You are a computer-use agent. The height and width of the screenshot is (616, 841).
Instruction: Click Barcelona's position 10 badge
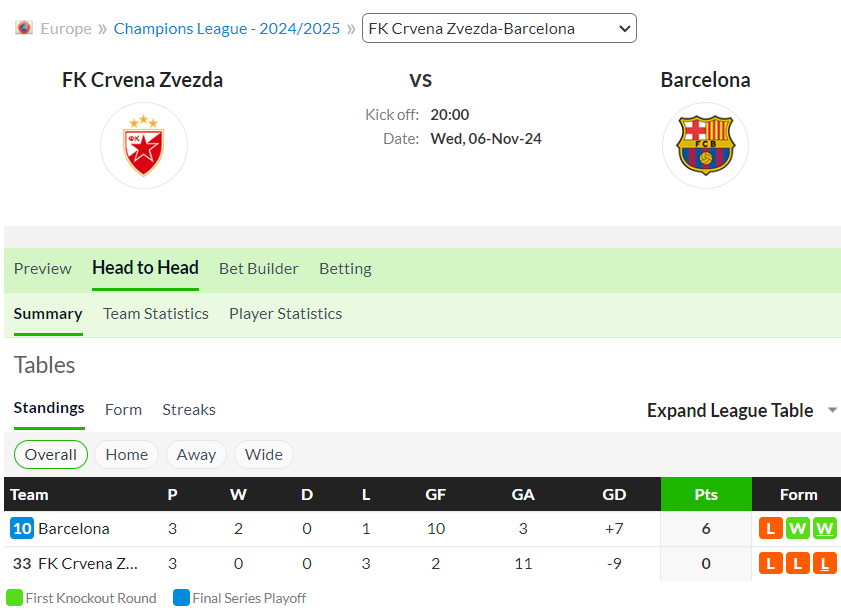pos(22,529)
